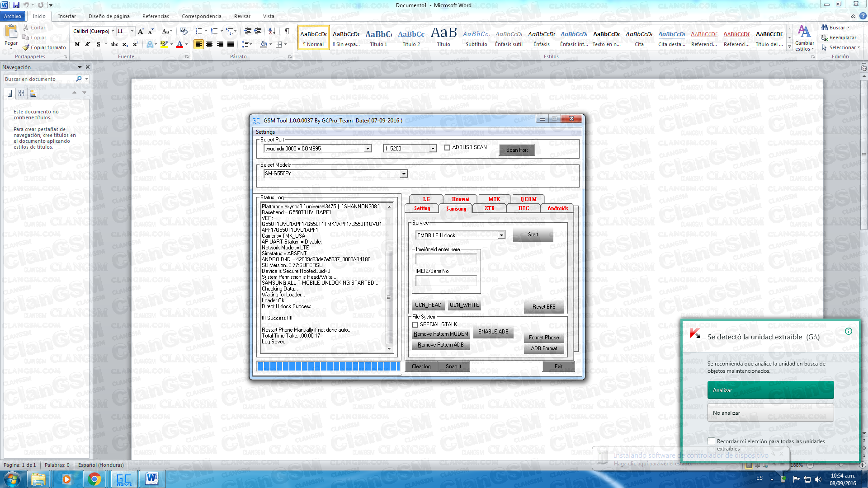Image resolution: width=868 pixels, height=488 pixels.
Task: Click the blue progress bar in GSM Tool
Action: pos(328,366)
